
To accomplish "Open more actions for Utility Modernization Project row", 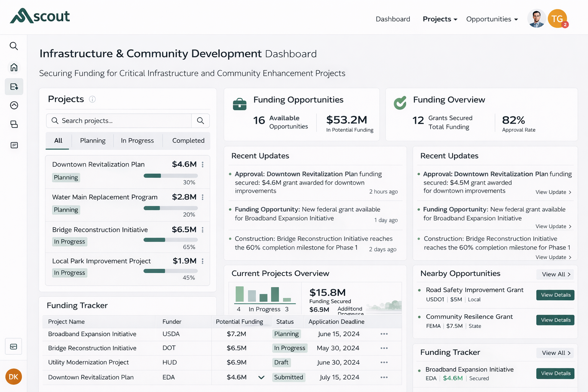I will 384,362.
